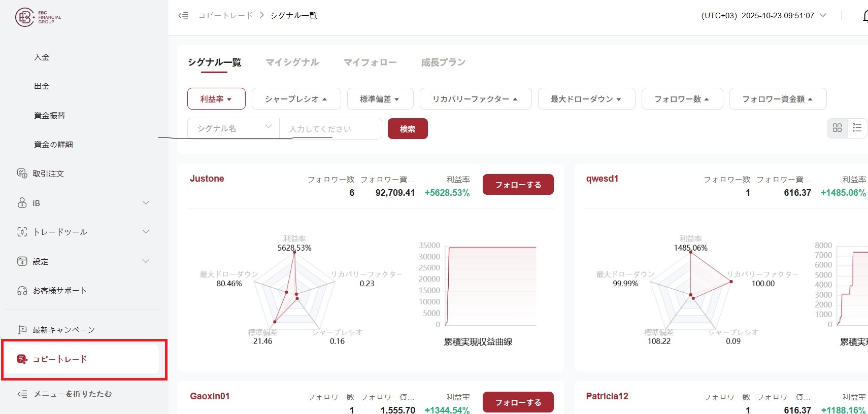
Task: Click the EBC Financial Group logo
Action: pos(38,17)
